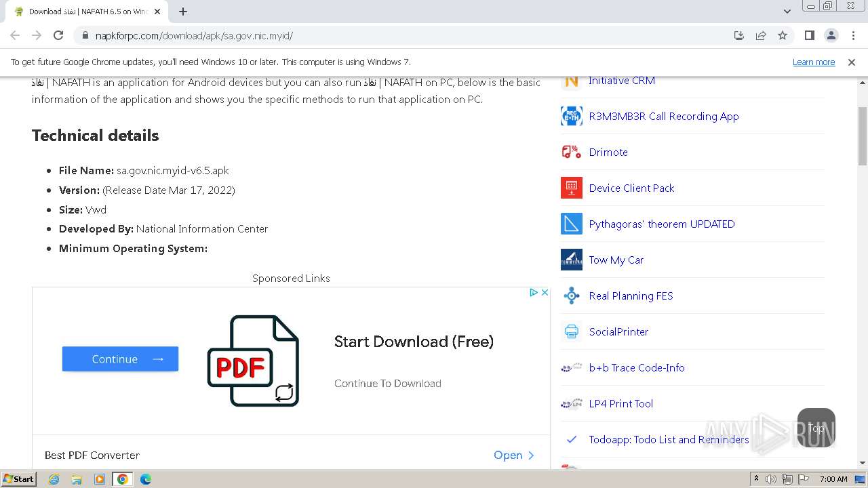The height and width of the screenshot is (488, 868).
Task: Click the taskbar clock showing 7:00 AM
Action: pos(833,479)
